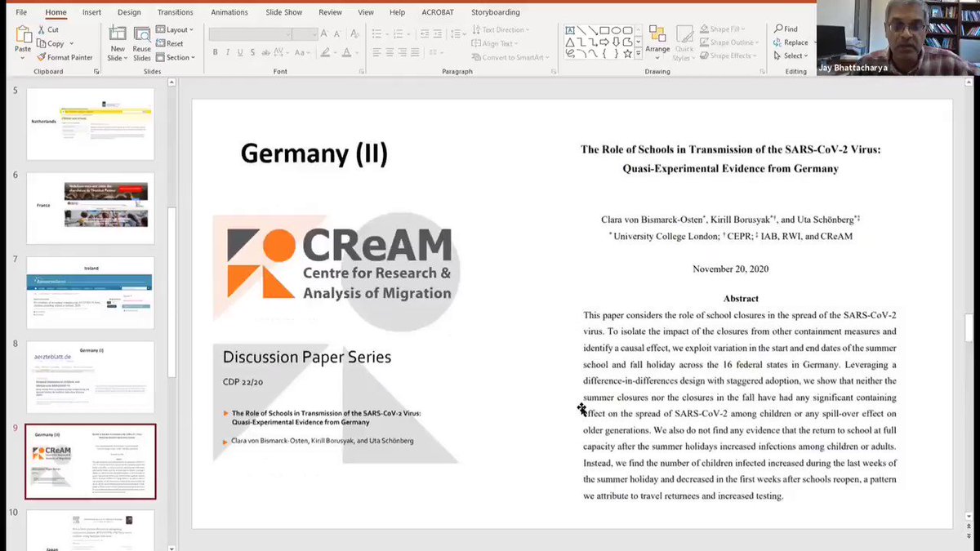
Task: Toggle Align Right paragraph
Action: [x=402, y=52]
